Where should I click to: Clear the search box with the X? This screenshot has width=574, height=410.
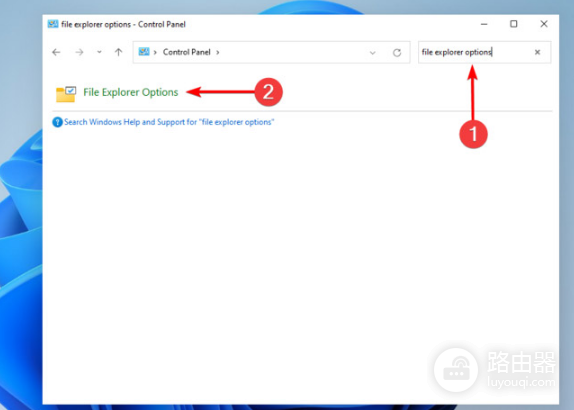click(x=537, y=52)
